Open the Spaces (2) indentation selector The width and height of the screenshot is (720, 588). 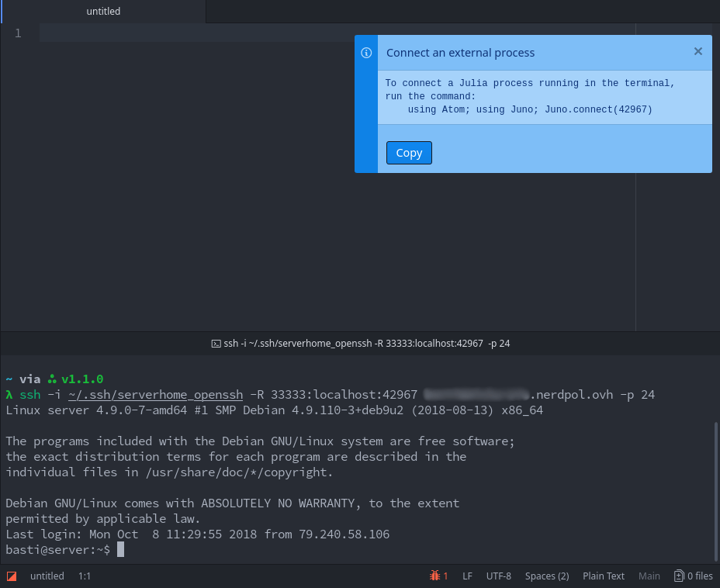tap(546, 576)
